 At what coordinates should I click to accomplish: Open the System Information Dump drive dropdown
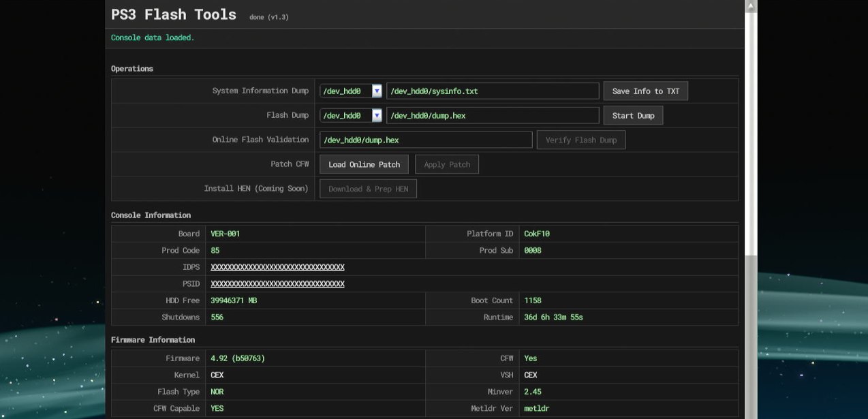(x=351, y=91)
